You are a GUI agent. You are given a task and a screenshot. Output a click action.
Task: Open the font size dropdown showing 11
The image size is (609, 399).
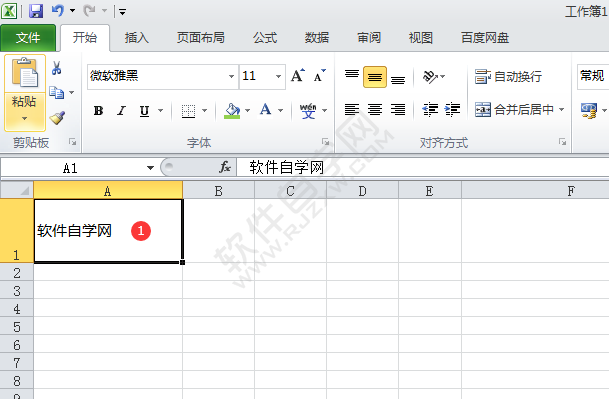click(x=278, y=76)
